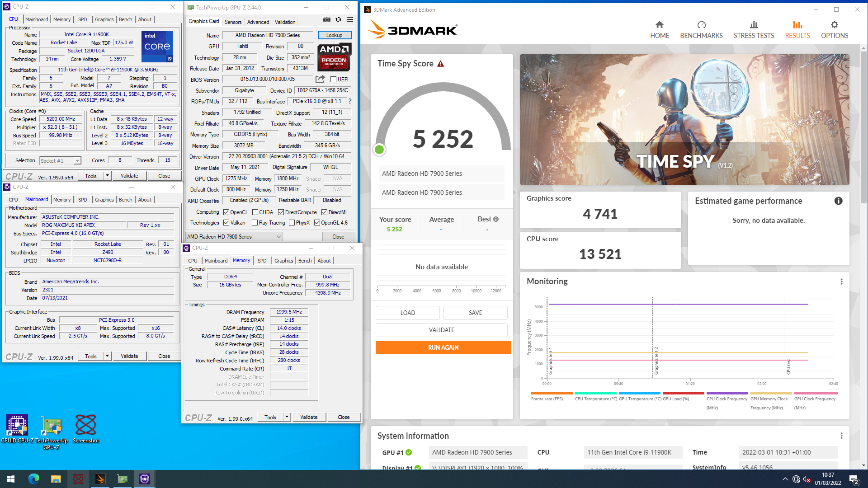This screenshot has height=488, width=868.
Task: Switch to 3DMark via taskbar icon
Action: click(100, 479)
